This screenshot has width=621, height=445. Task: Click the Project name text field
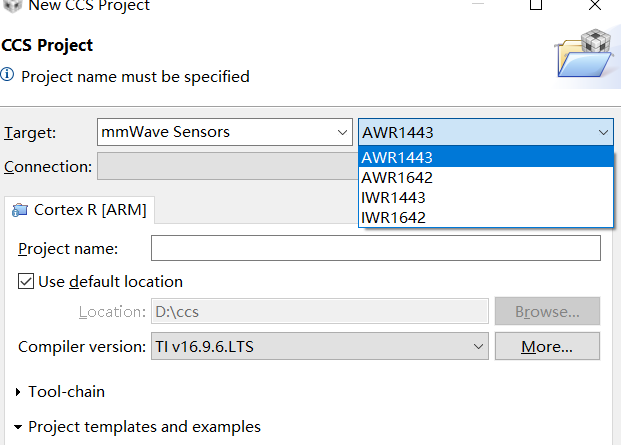375,248
